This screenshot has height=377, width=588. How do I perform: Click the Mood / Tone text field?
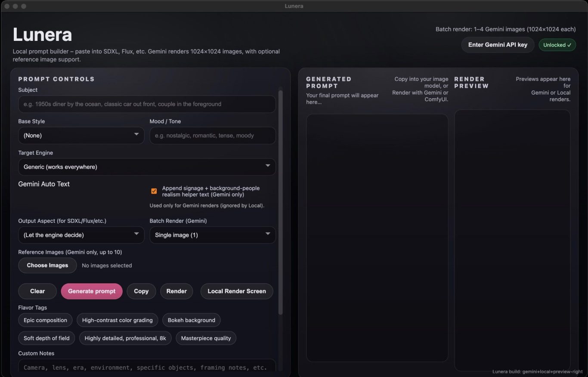(212, 136)
